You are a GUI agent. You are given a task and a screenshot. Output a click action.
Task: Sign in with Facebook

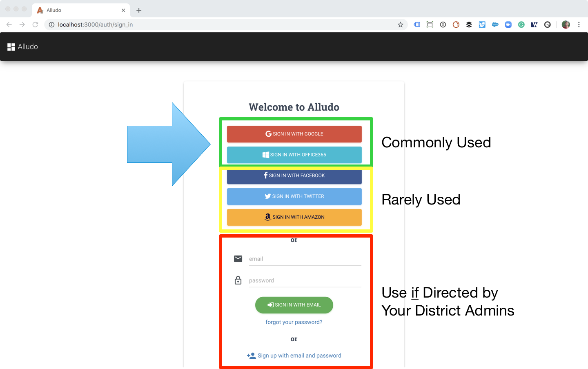(x=294, y=176)
